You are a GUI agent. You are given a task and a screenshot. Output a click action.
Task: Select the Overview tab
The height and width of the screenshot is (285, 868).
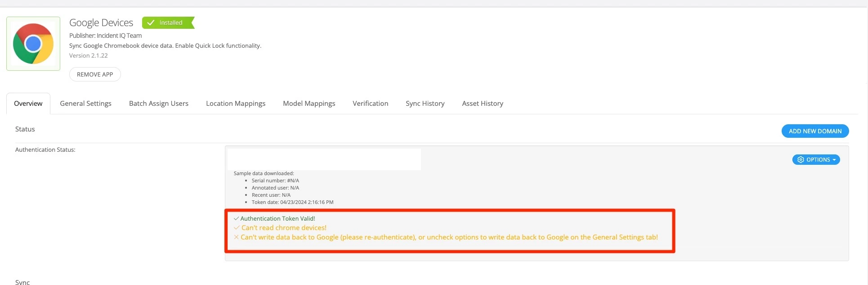(x=28, y=104)
